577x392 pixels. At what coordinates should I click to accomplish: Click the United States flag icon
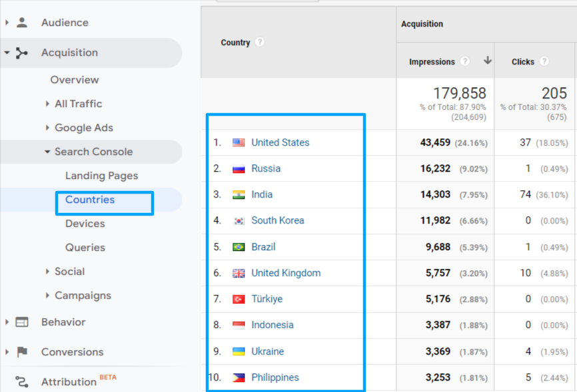click(238, 142)
